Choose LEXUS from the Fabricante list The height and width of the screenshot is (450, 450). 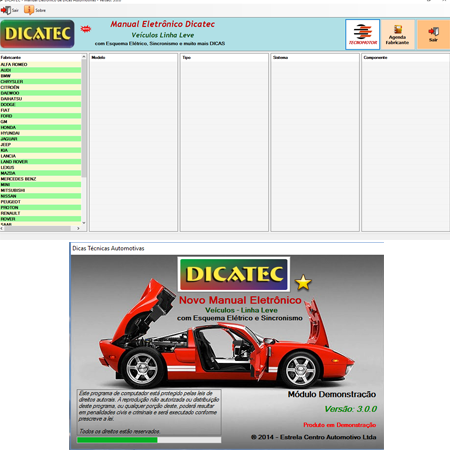(x=40, y=167)
